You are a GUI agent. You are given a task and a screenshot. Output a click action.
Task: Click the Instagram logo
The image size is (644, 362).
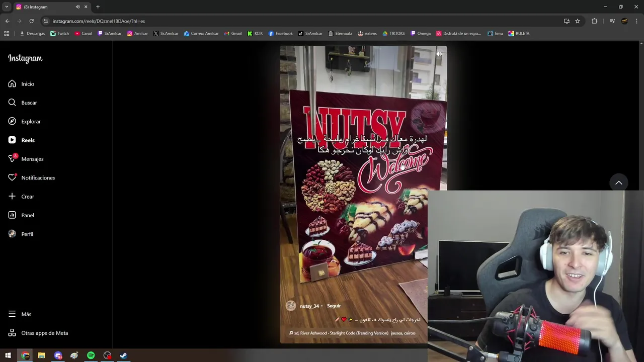tap(25, 58)
